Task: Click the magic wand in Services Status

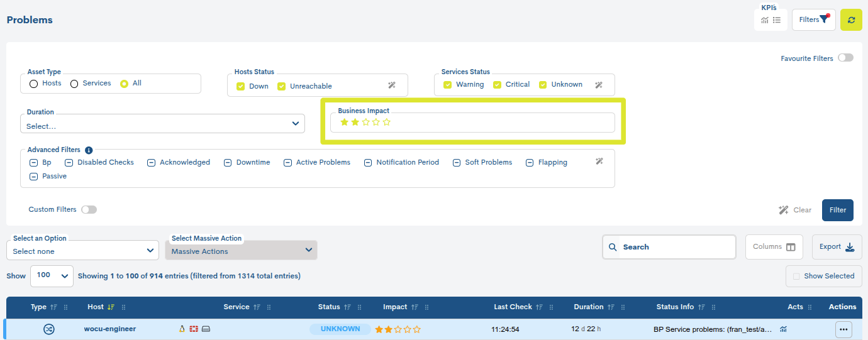Action: coord(599,85)
